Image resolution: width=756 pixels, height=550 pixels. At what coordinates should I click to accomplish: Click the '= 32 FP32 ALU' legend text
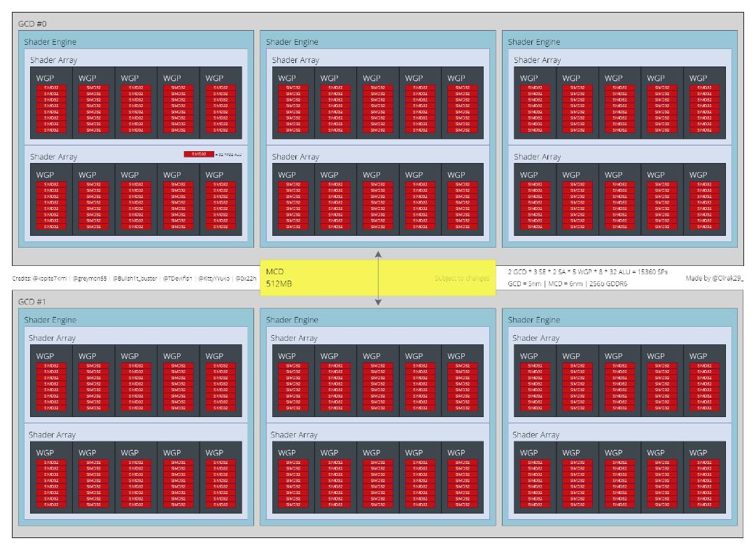coord(228,154)
